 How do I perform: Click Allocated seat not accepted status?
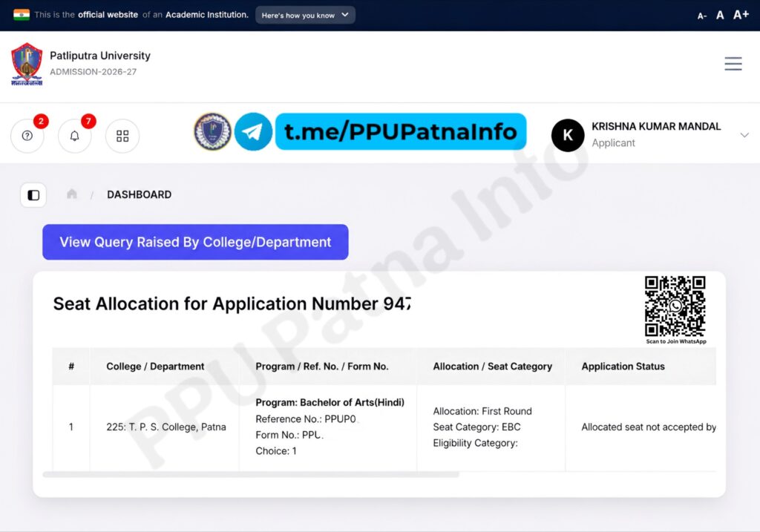[649, 427]
